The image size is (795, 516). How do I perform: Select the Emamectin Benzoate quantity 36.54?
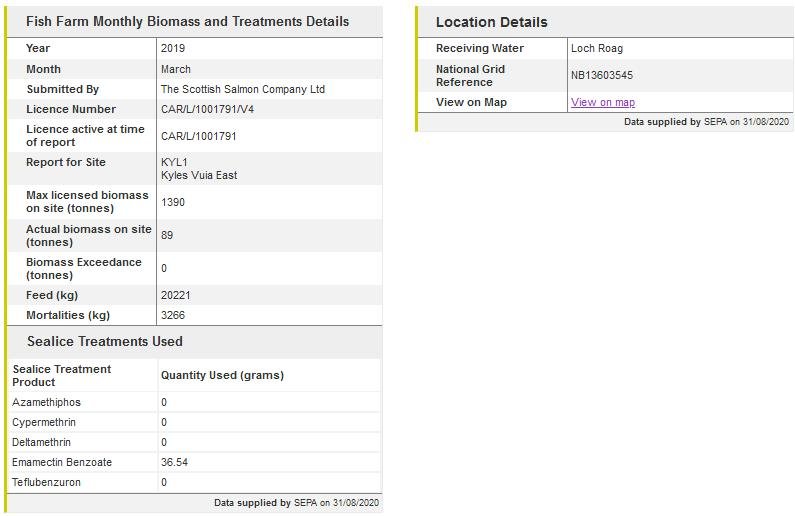coord(174,462)
